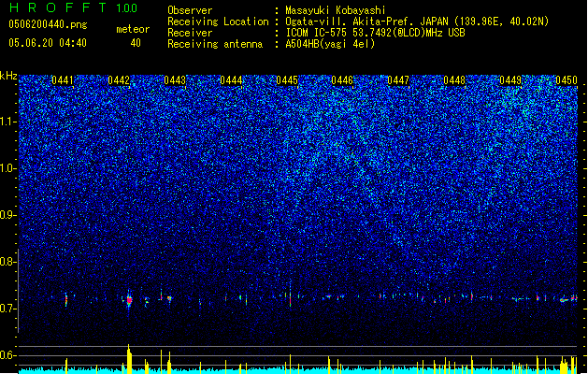588x374 pixels.
Task: Click the name Masayuki Kobayashi
Action: [336, 10]
